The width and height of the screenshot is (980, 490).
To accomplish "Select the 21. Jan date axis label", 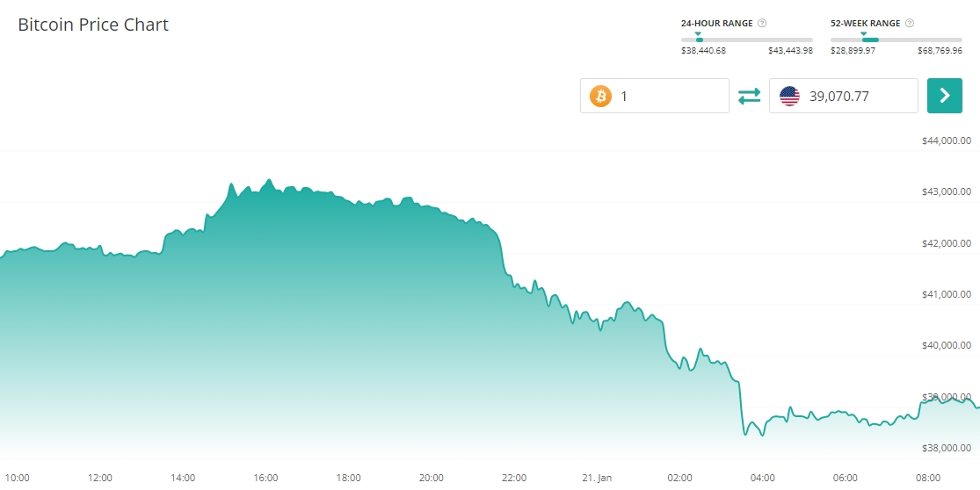I will pyautogui.click(x=598, y=478).
